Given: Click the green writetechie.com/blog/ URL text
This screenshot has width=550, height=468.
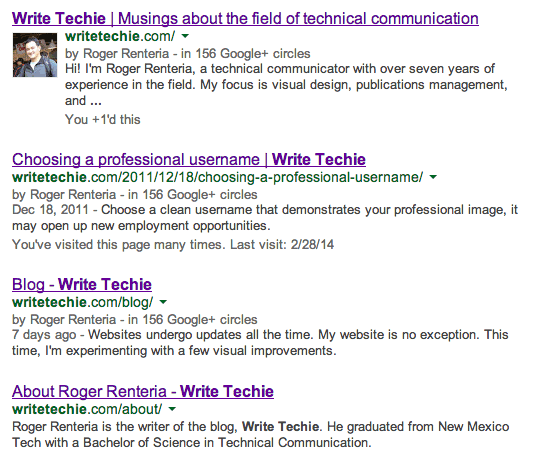Looking at the screenshot, I should click(x=83, y=302).
